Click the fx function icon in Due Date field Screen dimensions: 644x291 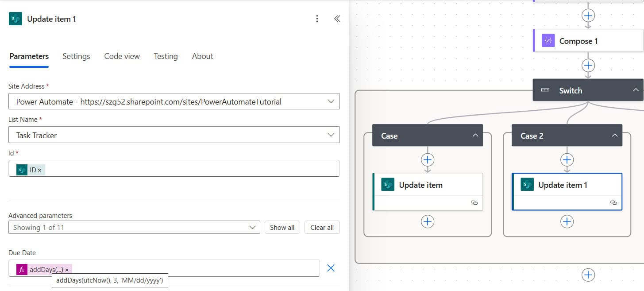[x=22, y=269]
